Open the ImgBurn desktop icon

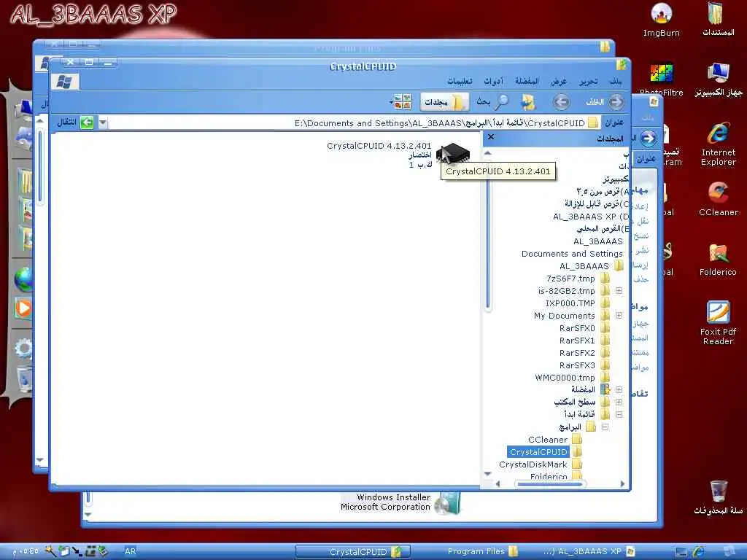click(661, 19)
